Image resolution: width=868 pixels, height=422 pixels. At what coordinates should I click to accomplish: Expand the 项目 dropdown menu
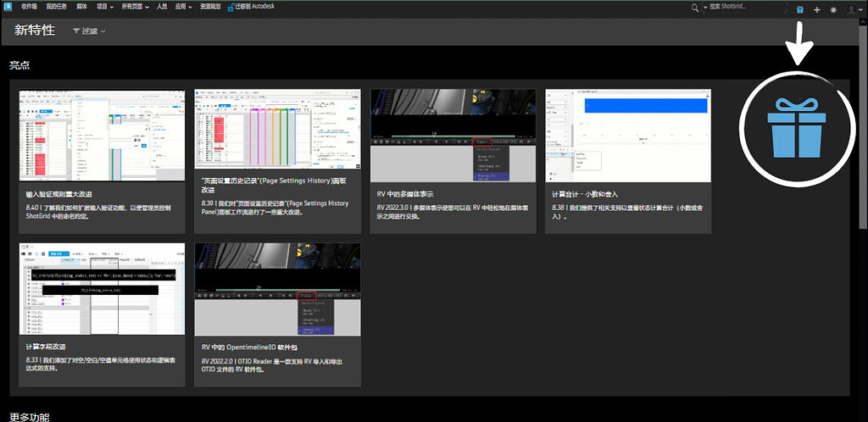pyautogui.click(x=104, y=7)
